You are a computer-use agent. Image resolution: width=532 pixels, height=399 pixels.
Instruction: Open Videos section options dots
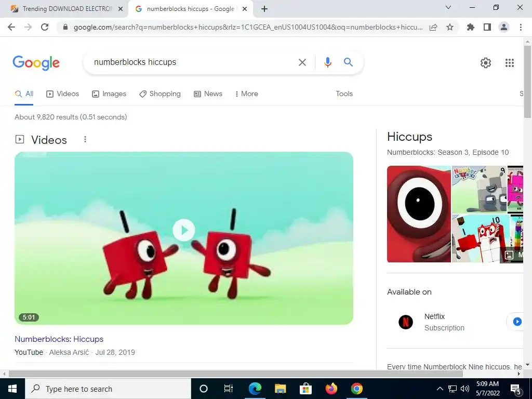(x=85, y=139)
